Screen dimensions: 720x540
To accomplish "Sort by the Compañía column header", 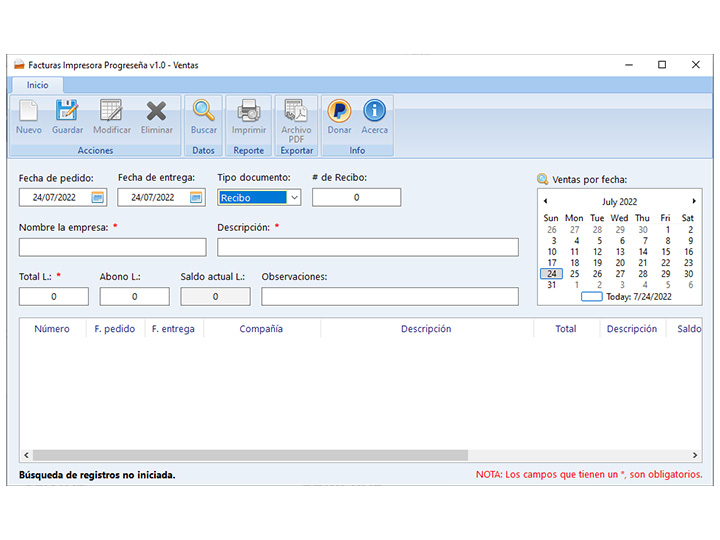I will coord(261,329).
